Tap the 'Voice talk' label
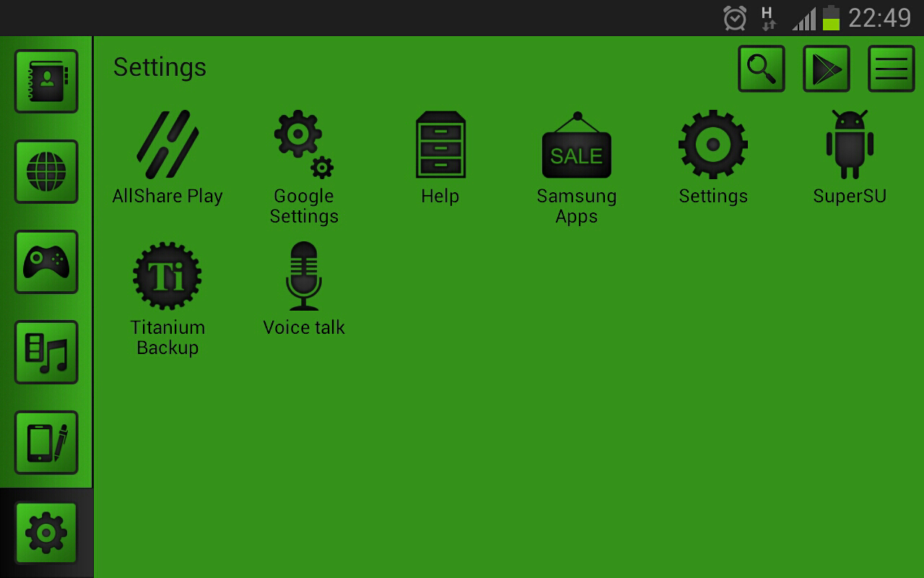924x578 pixels. [x=304, y=327]
